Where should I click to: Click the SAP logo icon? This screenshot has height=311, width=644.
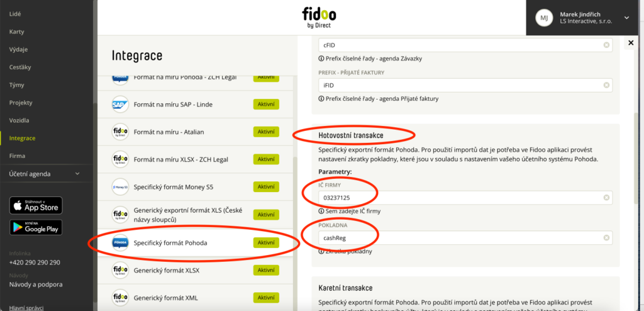[120, 105]
